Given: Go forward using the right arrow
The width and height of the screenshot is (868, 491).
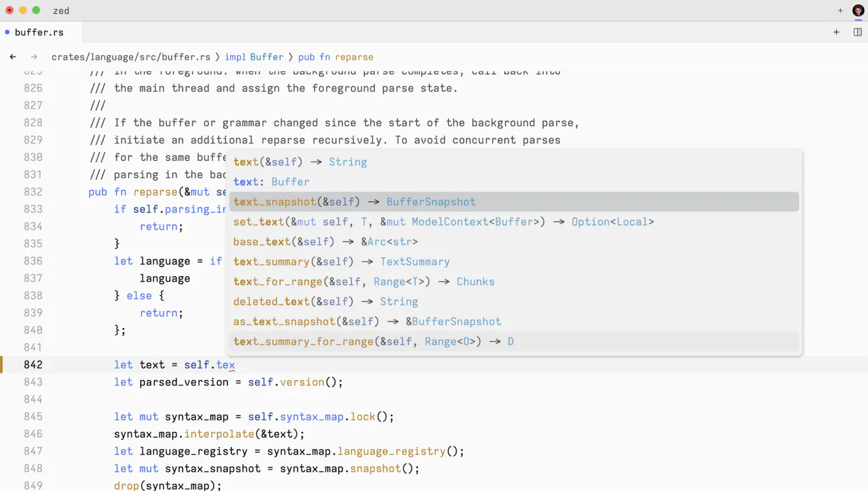Looking at the screenshot, I should coord(34,57).
